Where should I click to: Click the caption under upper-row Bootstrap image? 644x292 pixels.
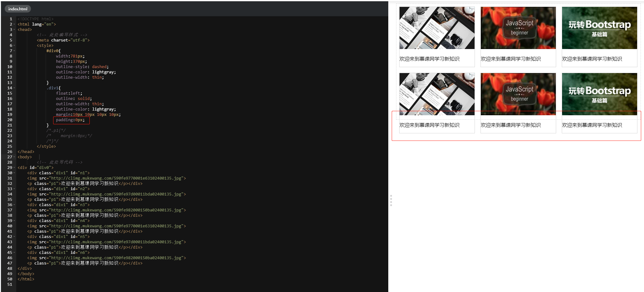click(x=592, y=59)
